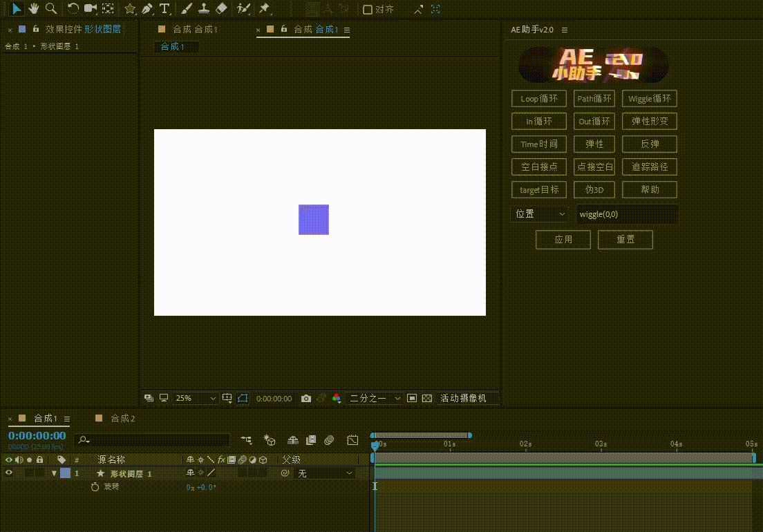Toggle the mask and shape path visibility
Screen dimensions: 763x532
[243, 398]
